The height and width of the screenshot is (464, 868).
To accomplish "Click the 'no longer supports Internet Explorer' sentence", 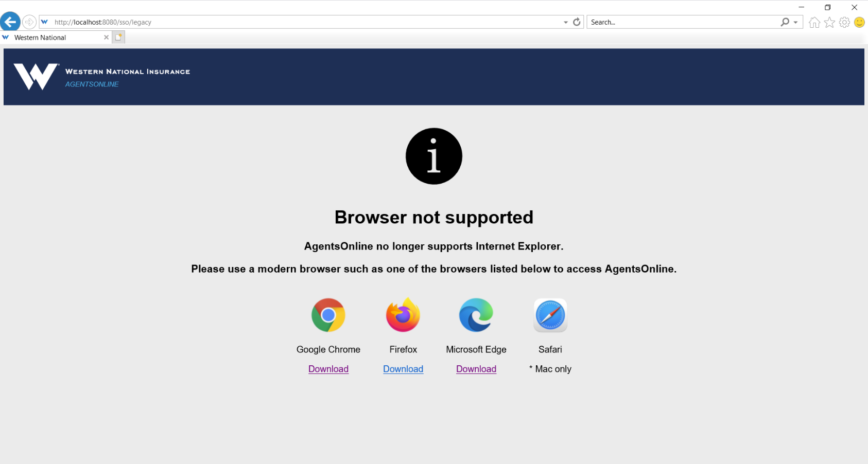I will [x=434, y=246].
